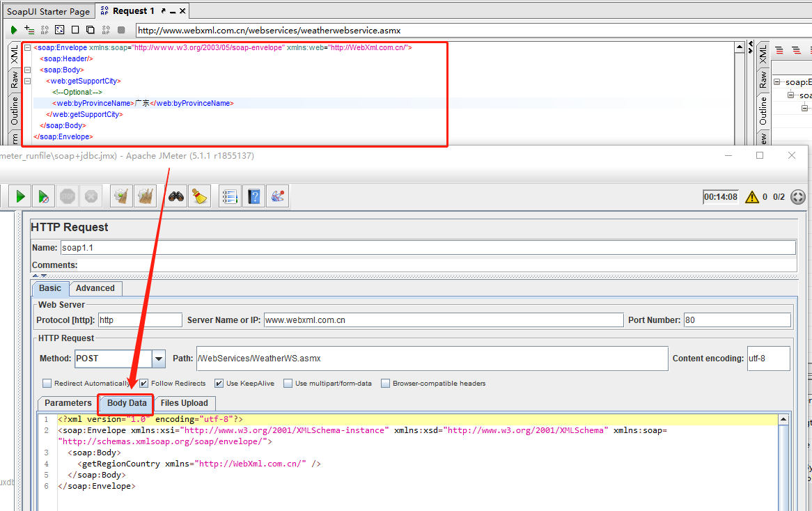Screen dimensions: 812x511
Task: Select response-side Outline vertical tab in SoapUI
Action: click(763, 111)
